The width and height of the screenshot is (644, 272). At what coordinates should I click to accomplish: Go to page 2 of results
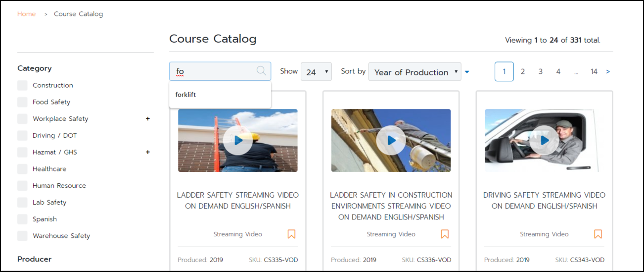pyautogui.click(x=522, y=72)
